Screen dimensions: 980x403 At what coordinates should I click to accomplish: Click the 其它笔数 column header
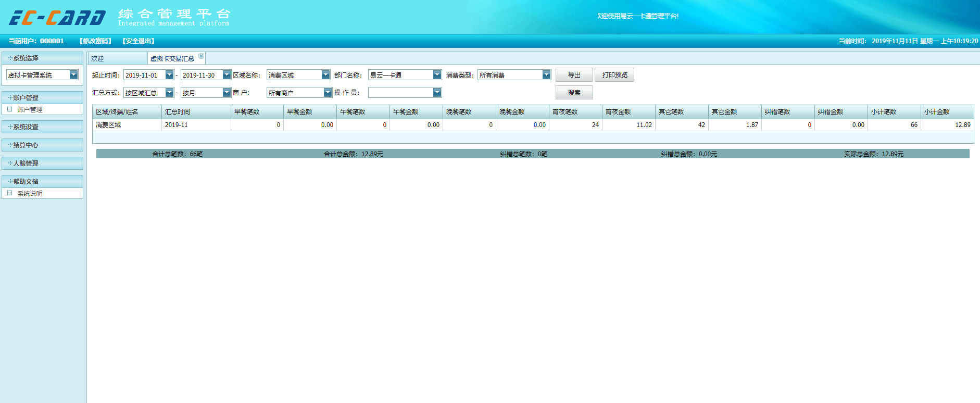pos(682,112)
